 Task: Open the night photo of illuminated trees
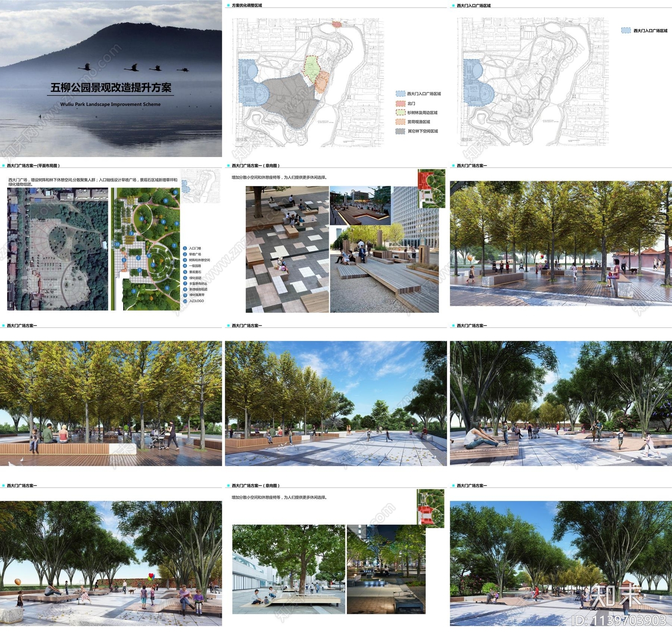386,569
